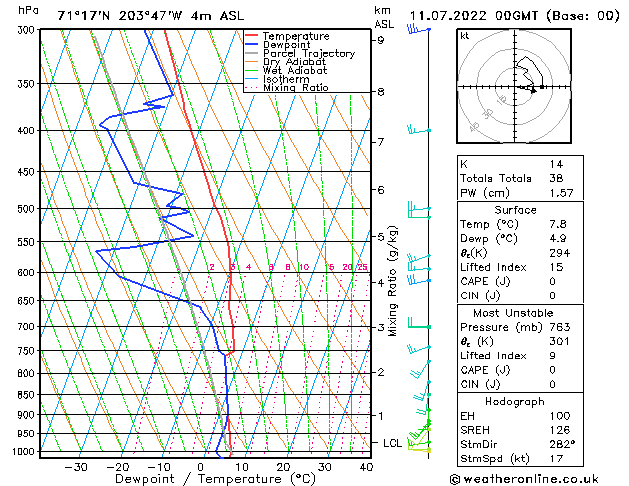Click the vertical Mixing Ratio (g/kg) label
This screenshot has height=486, width=629.
393,281
